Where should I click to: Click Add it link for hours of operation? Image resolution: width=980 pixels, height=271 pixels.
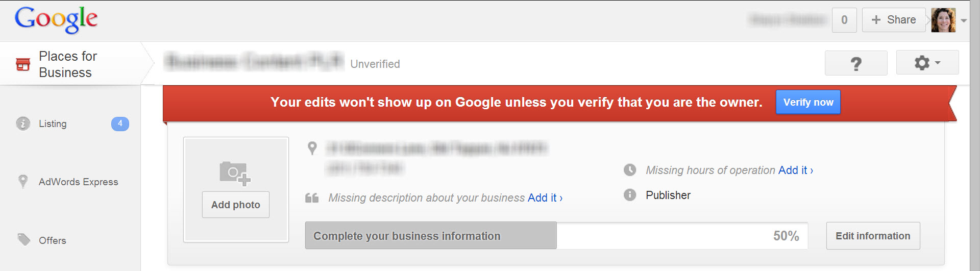[795, 170]
